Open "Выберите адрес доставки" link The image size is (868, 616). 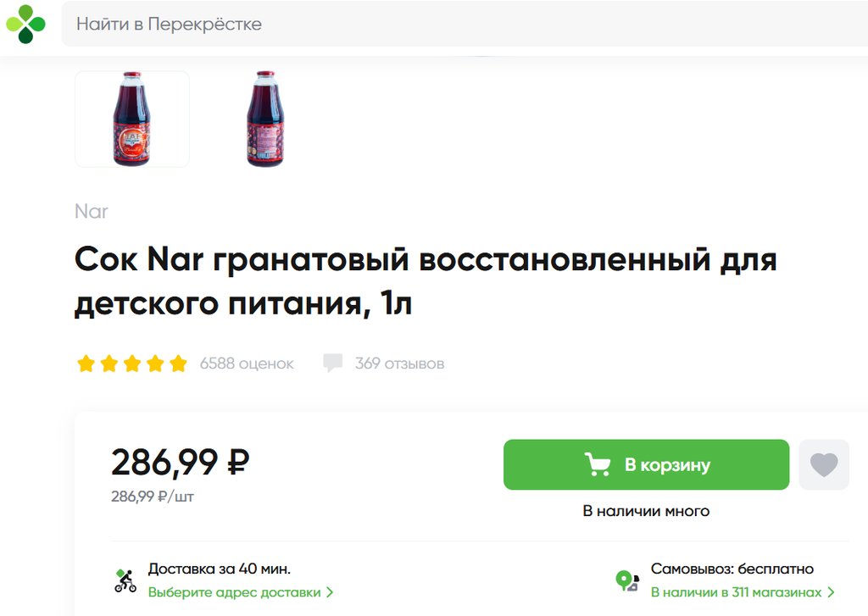coord(235,592)
